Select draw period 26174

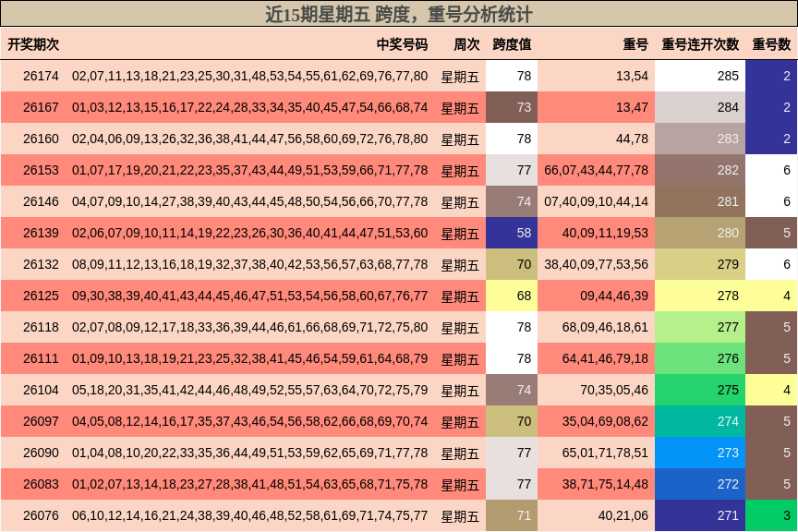pos(41,76)
